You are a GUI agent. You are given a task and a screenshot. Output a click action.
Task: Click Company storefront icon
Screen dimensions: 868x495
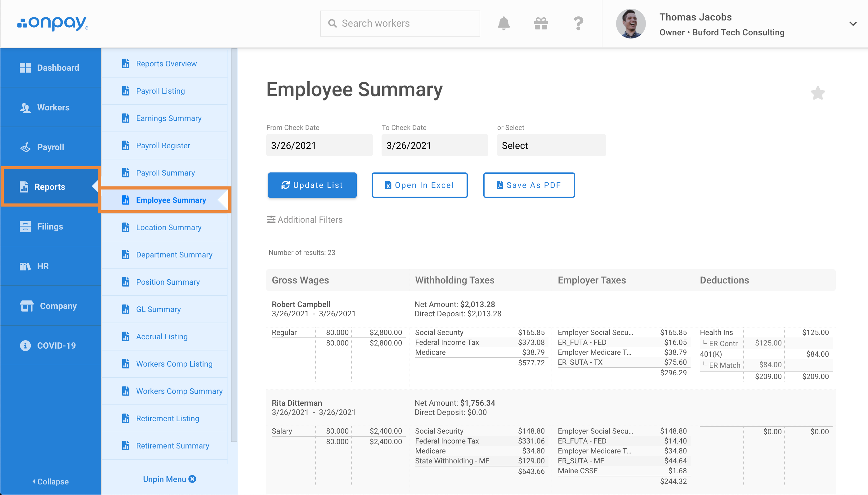click(26, 306)
